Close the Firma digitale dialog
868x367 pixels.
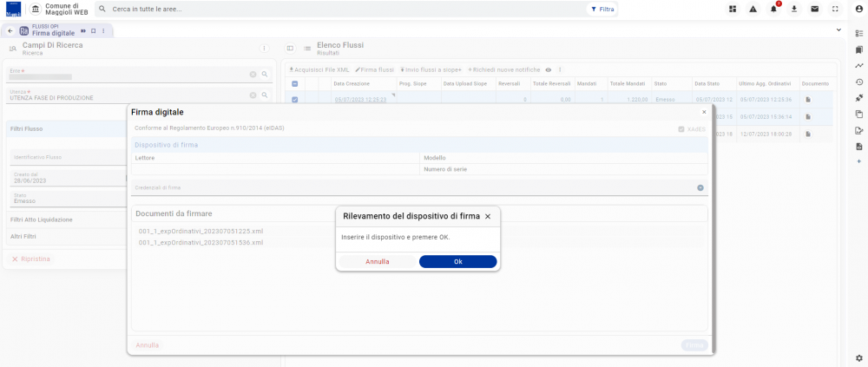pyautogui.click(x=704, y=112)
